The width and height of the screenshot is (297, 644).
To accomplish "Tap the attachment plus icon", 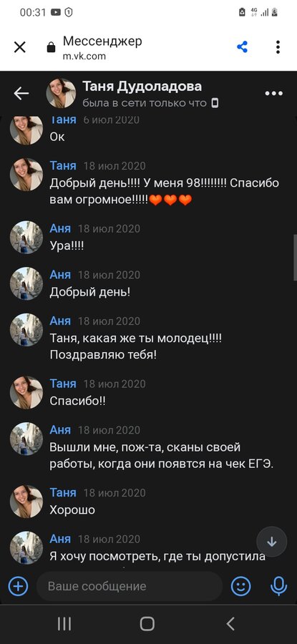I will (19, 586).
